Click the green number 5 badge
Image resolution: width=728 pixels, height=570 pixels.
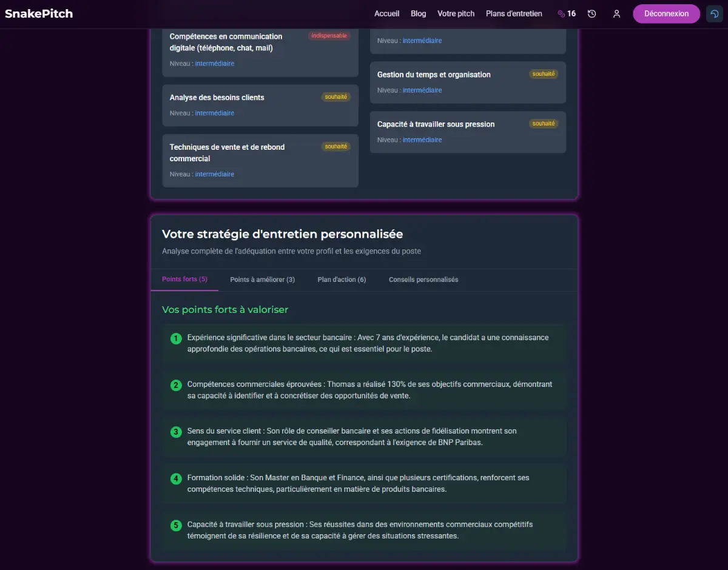(176, 525)
